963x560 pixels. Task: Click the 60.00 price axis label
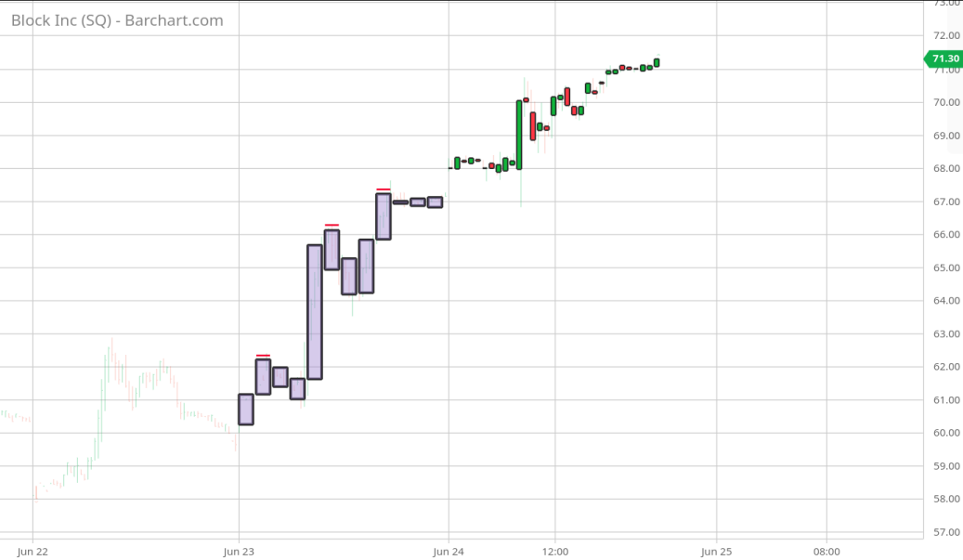tap(947, 433)
